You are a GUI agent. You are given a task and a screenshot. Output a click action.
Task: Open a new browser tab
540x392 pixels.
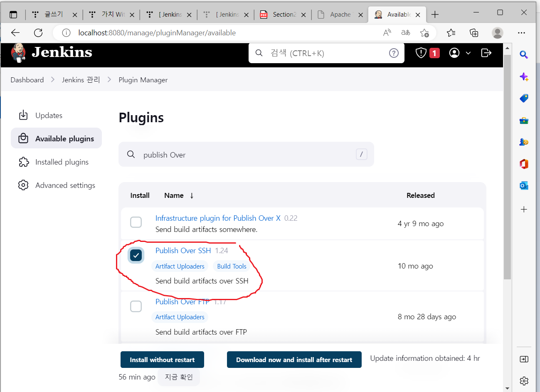tap(435, 15)
